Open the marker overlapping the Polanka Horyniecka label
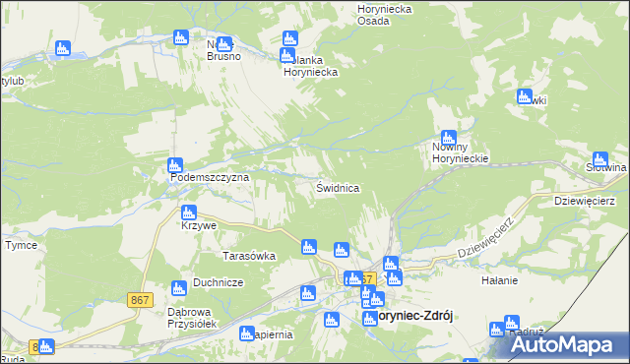 [x=286, y=55]
